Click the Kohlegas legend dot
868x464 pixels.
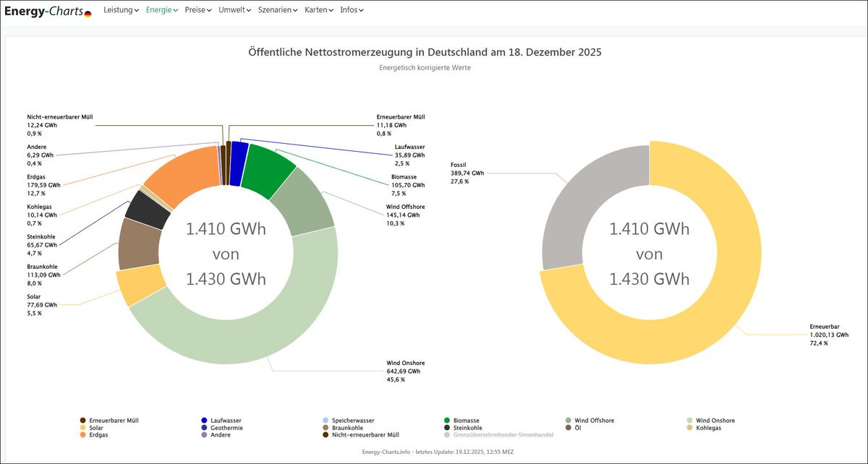point(689,428)
